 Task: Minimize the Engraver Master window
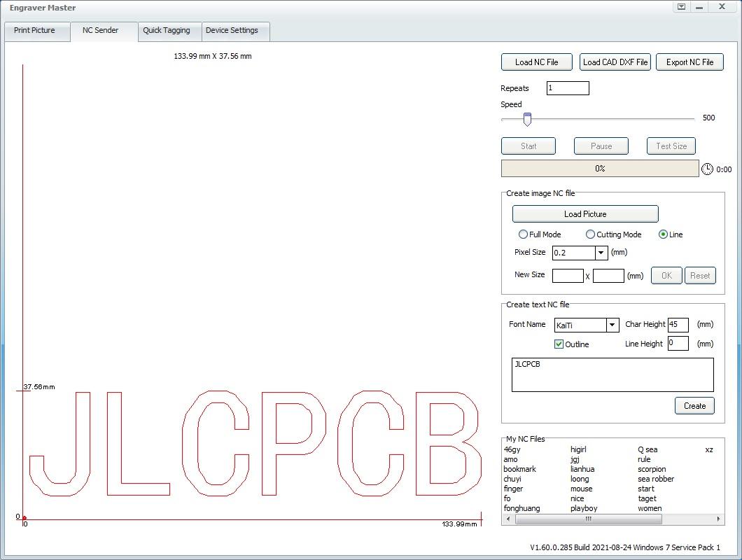[699, 6]
